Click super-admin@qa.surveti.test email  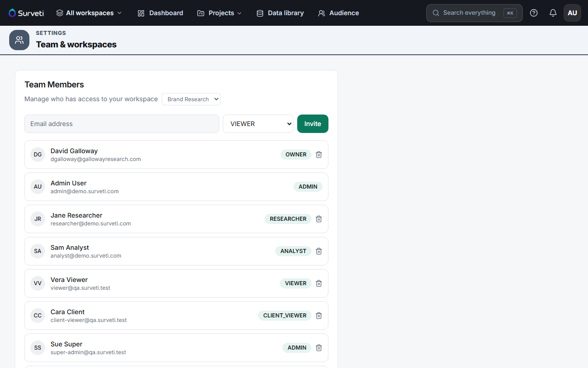[88, 352]
